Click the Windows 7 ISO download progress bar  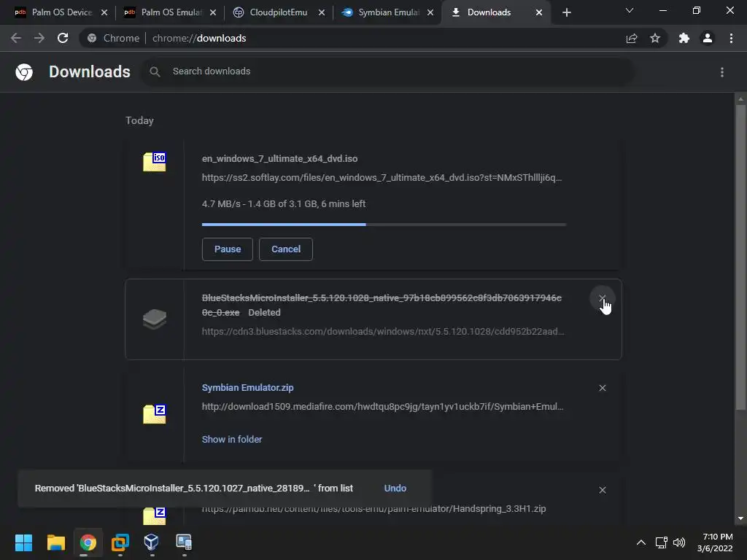pyautogui.click(x=384, y=225)
